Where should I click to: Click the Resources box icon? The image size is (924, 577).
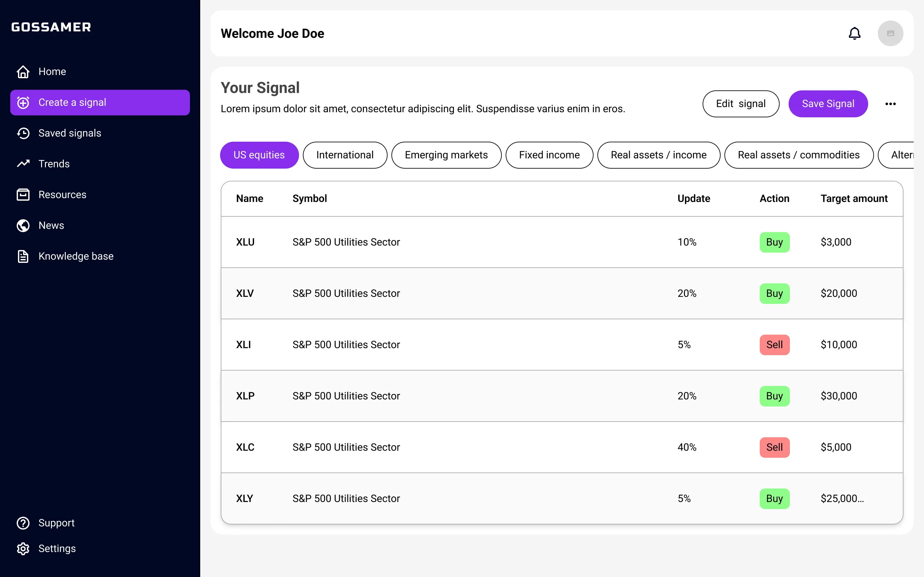click(23, 195)
